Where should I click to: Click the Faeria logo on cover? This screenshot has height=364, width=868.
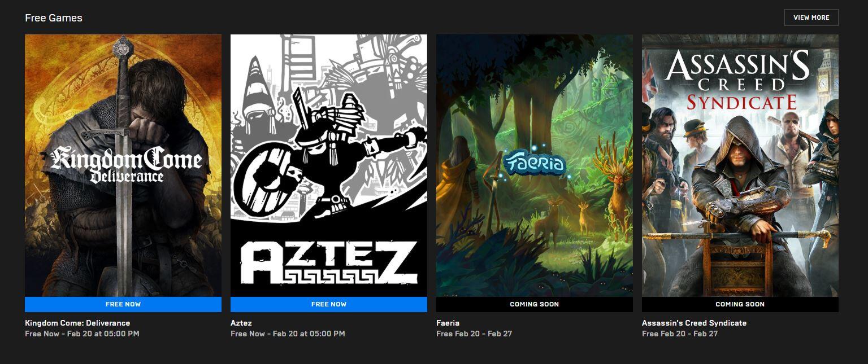(x=535, y=164)
